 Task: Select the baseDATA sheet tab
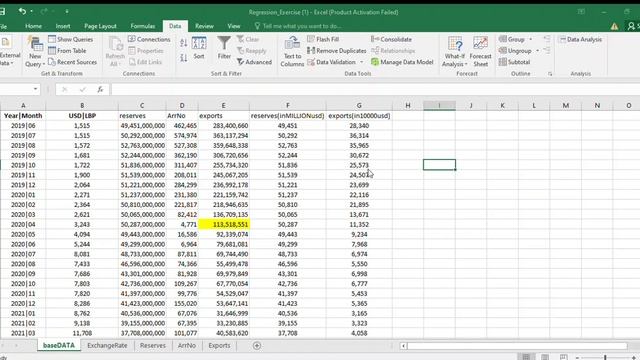(x=59, y=345)
